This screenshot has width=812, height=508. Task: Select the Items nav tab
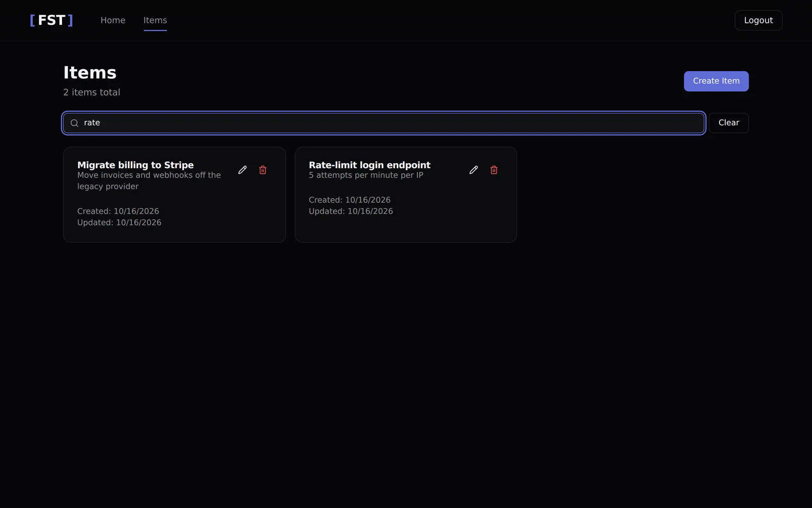click(155, 20)
